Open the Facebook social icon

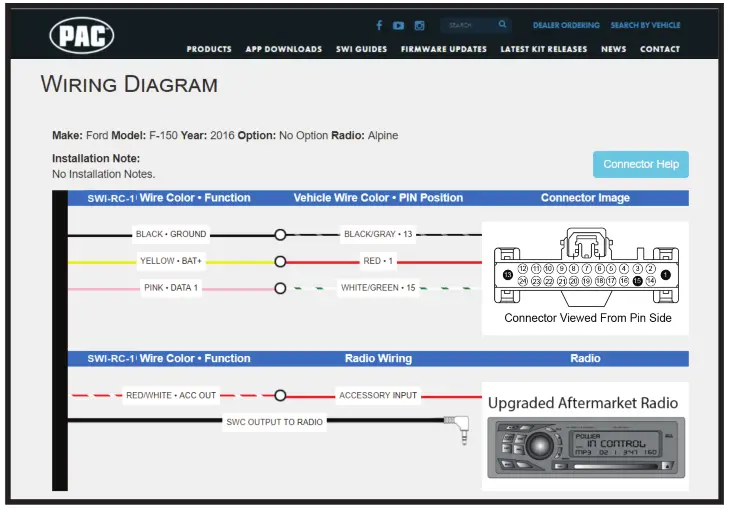379,25
